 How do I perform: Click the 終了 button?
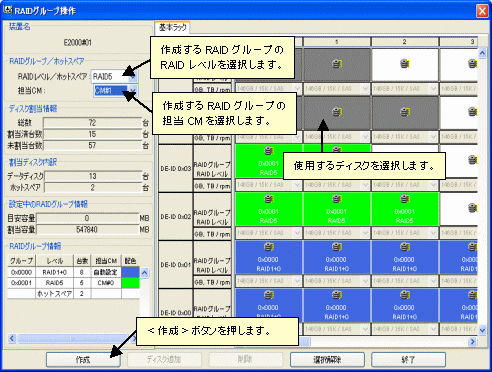409,360
